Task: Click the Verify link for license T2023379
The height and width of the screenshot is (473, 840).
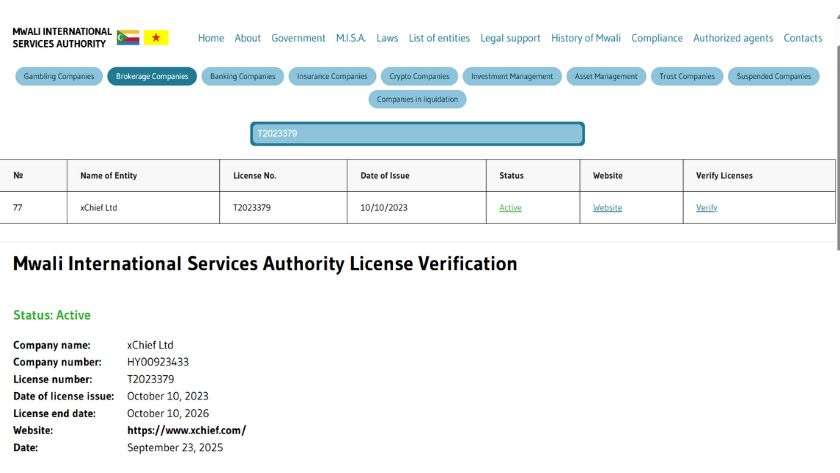Action: click(x=706, y=208)
